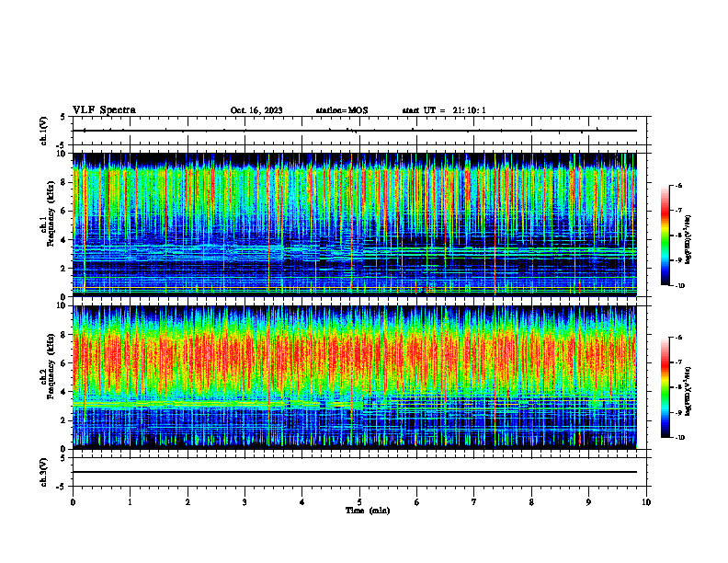Click time axis tick label "0"

(x=73, y=502)
